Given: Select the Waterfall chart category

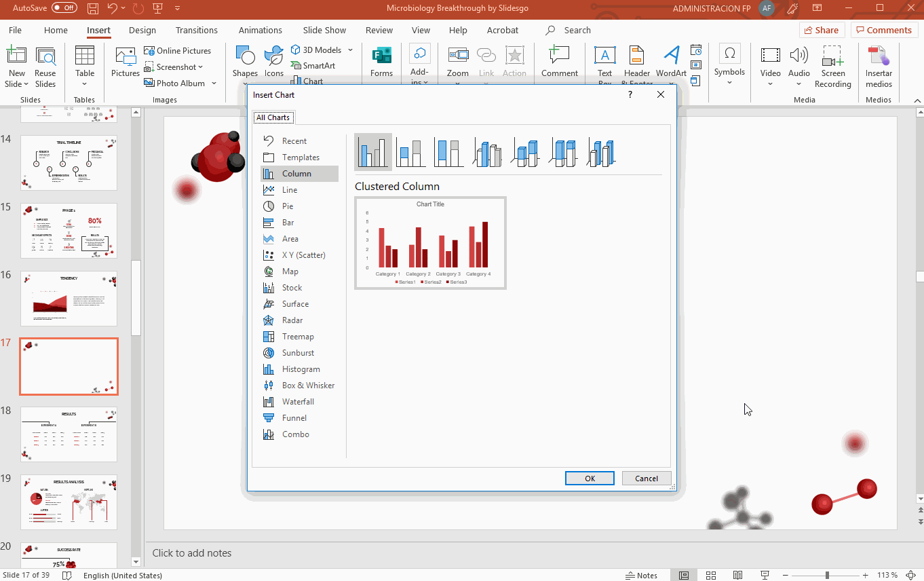Looking at the screenshot, I should (x=298, y=402).
